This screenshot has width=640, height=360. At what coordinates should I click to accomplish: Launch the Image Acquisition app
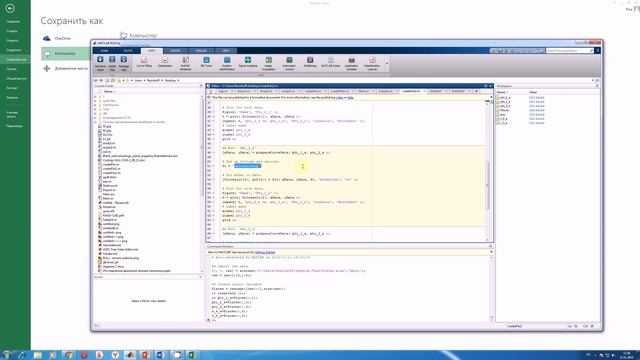269,64
